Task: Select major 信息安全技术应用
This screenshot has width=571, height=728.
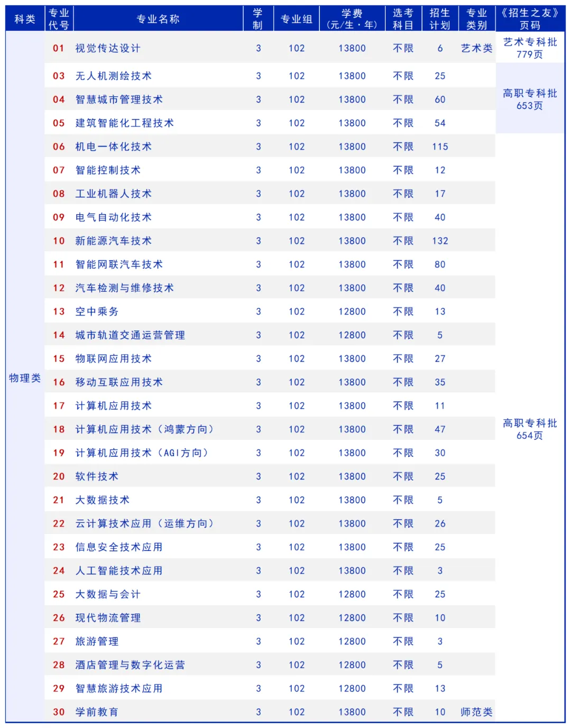Action: pyautogui.click(x=119, y=547)
